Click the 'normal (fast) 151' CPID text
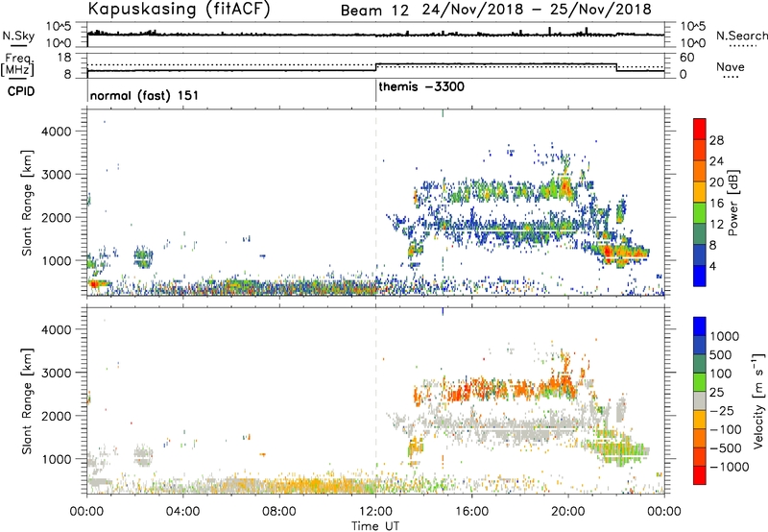The width and height of the screenshot is (768, 532). click(145, 95)
